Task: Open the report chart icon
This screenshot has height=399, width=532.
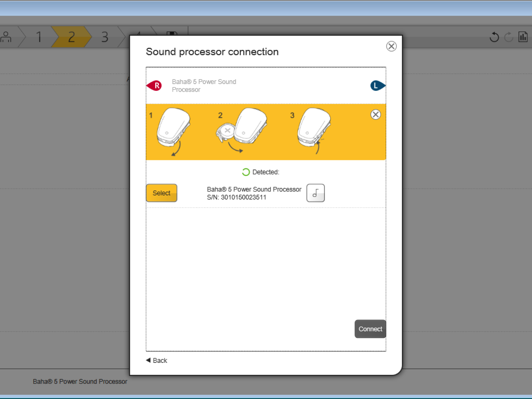Action: [x=523, y=37]
